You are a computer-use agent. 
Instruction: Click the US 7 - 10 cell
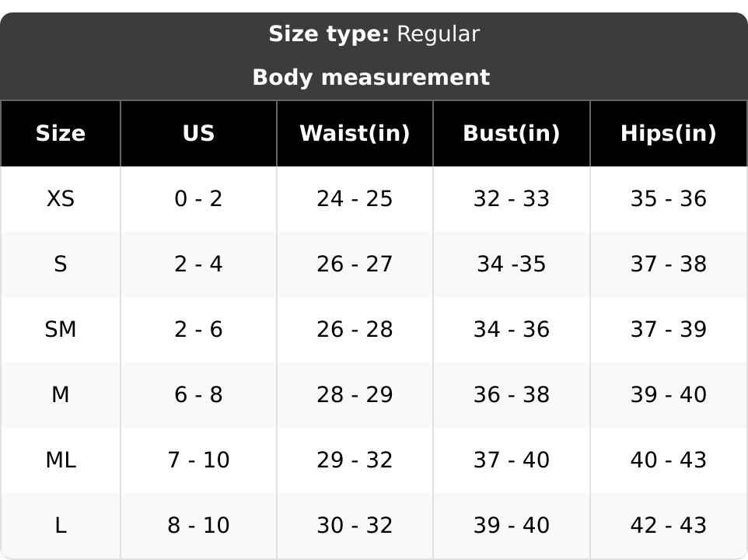(198, 460)
